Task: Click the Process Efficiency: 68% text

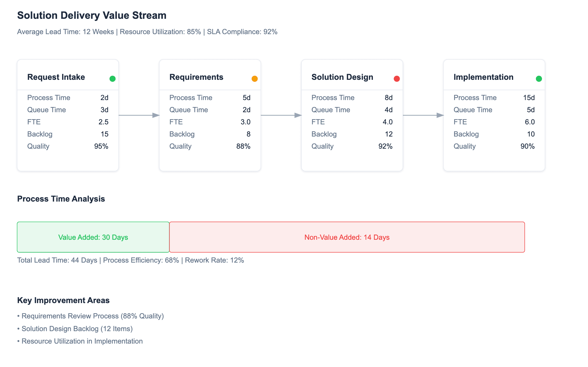Action: click(141, 260)
